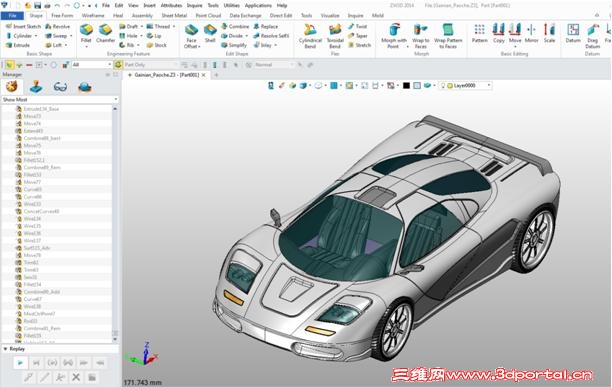The height and width of the screenshot is (388, 612).
Task: Switch to the Sheet Metal ribbon tab
Action: click(174, 15)
